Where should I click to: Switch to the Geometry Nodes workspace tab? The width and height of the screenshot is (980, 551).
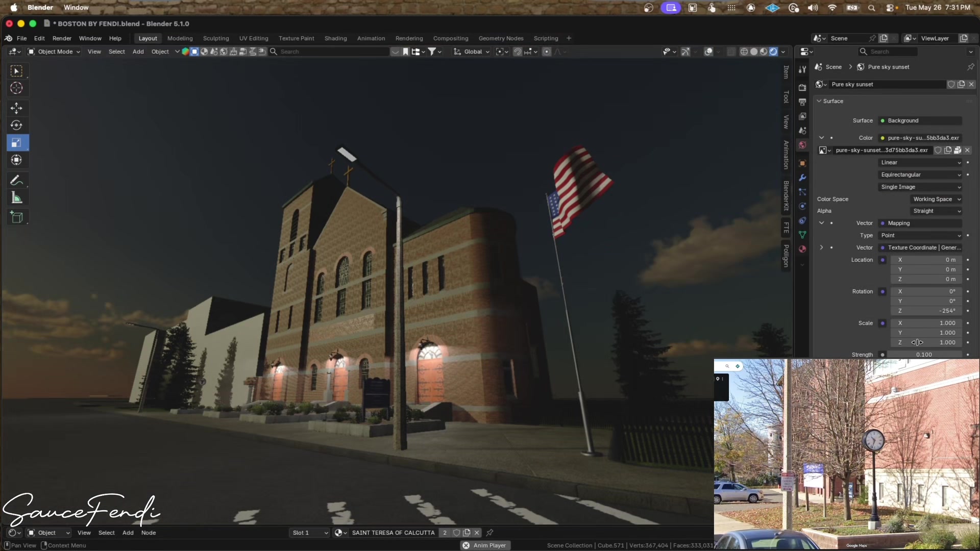(501, 38)
